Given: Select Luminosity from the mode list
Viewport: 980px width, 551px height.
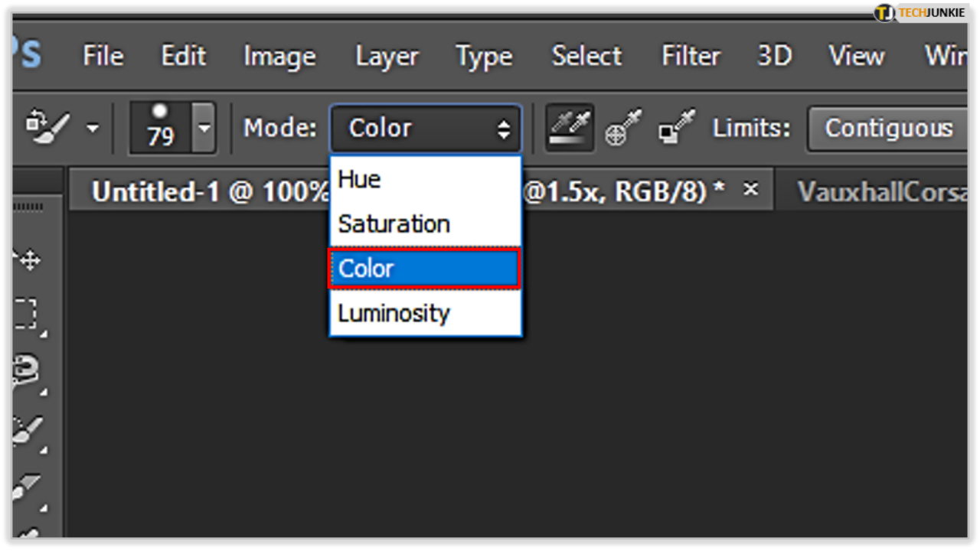Looking at the screenshot, I should coord(393,312).
